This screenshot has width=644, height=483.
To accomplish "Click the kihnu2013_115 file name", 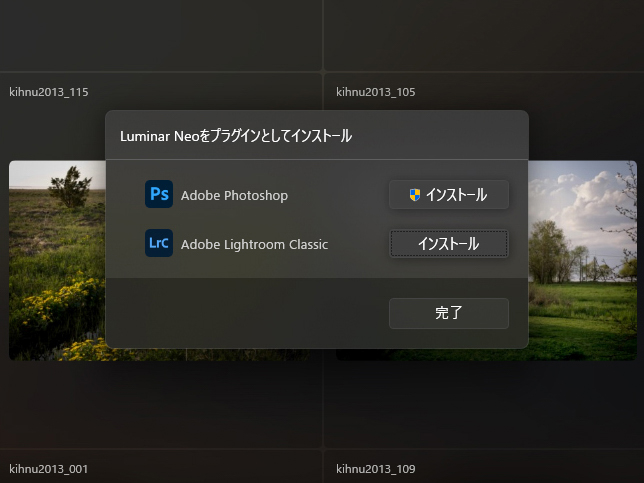I will pyautogui.click(x=49, y=92).
